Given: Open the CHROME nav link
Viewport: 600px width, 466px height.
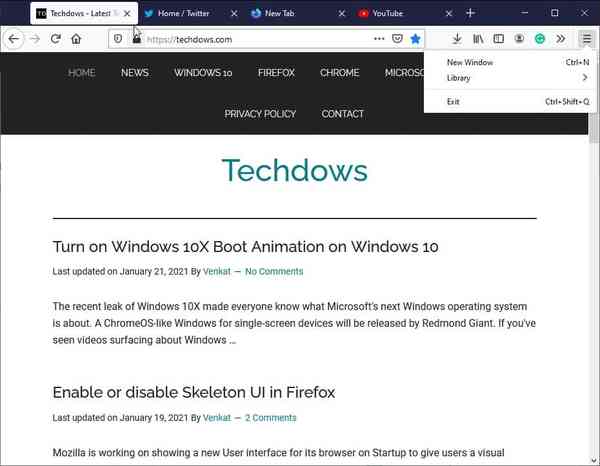Looking at the screenshot, I should coord(339,73).
